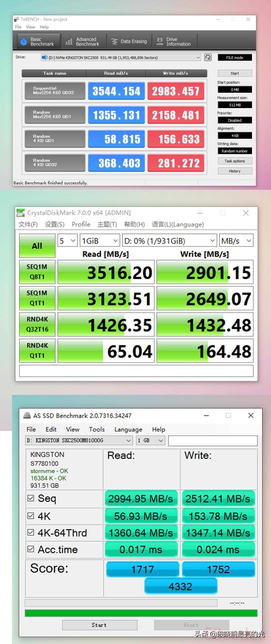Open AS SSD Help menu
Image resolution: width=271 pixels, height=644 pixels.
159,429
